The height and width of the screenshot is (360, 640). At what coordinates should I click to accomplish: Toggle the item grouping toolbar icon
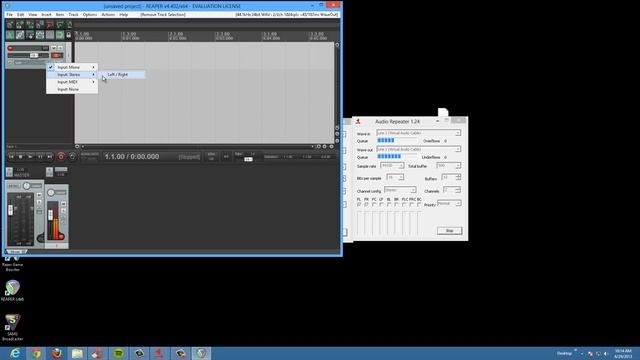[x=20, y=35]
